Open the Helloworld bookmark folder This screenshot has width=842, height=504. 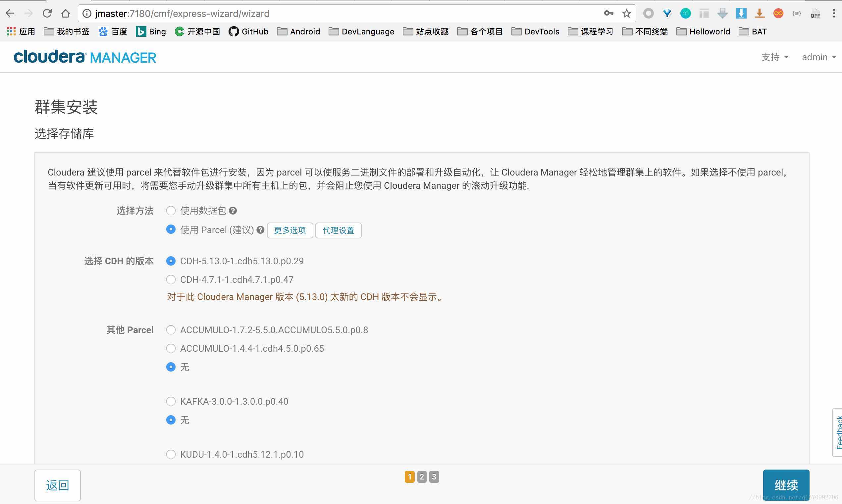[x=703, y=31]
